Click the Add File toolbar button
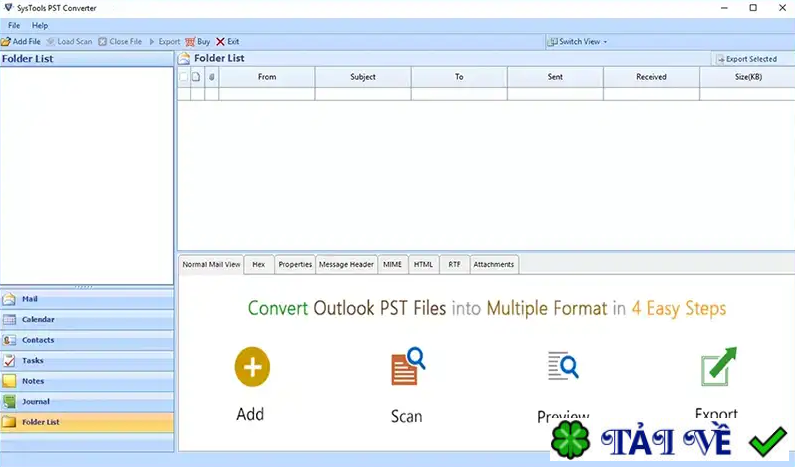This screenshot has height=467, width=795. (x=21, y=42)
